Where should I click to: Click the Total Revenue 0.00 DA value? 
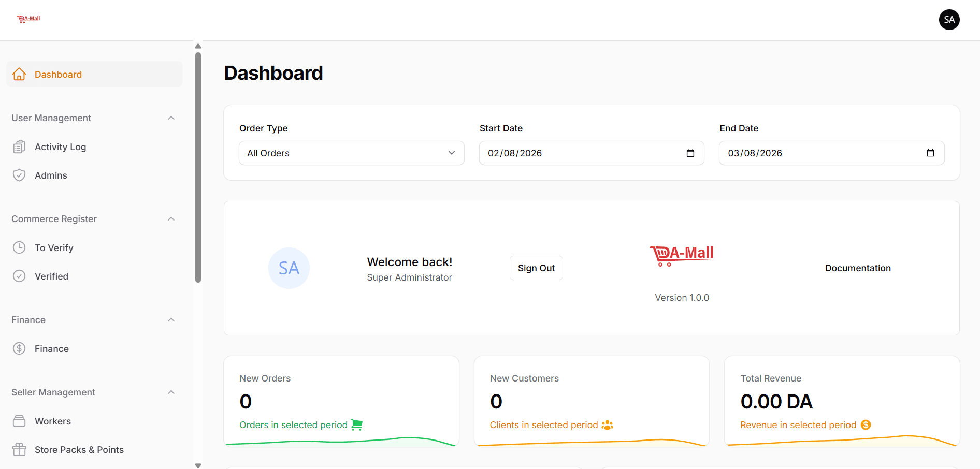(x=776, y=402)
